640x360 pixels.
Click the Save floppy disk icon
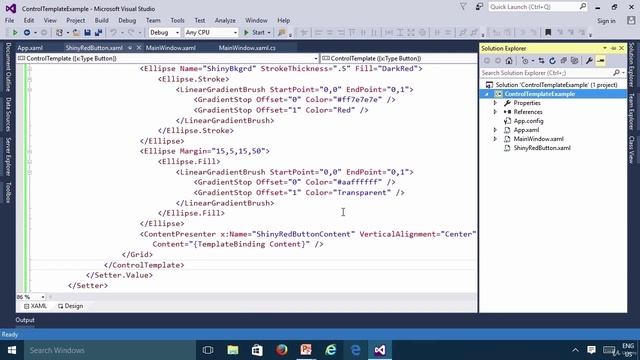click(x=87, y=32)
